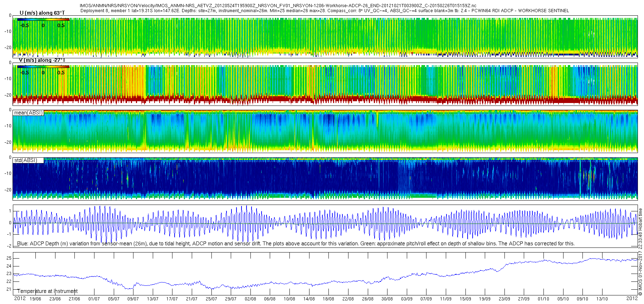This screenshot has height=304, width=644.
Task: Click the '19/06' date tick label
Action: [35, 299]
